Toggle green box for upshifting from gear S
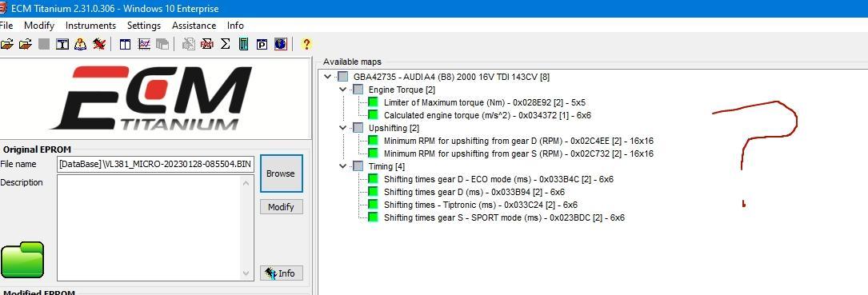The width and height of the screenshot is (868, 295). coord(373,153)
